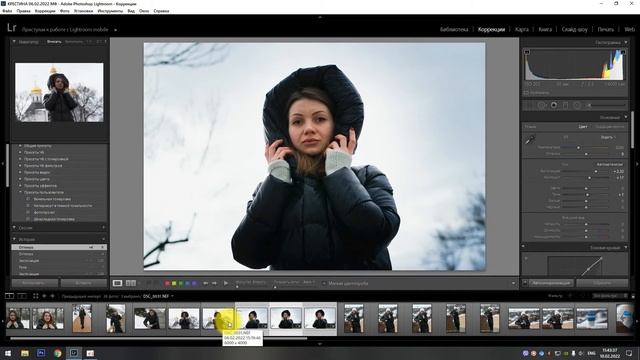This screenshot has height=360, width=640.
Task: Open the Edit menu (Правка)
Action: [x=23, y=11]
